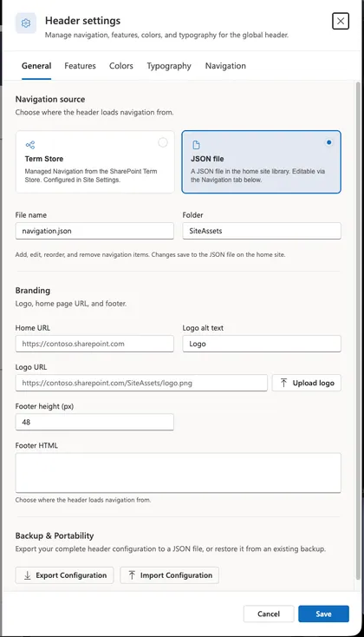Click the 'Export your complete header configuration' text

[x=171, y=548]
